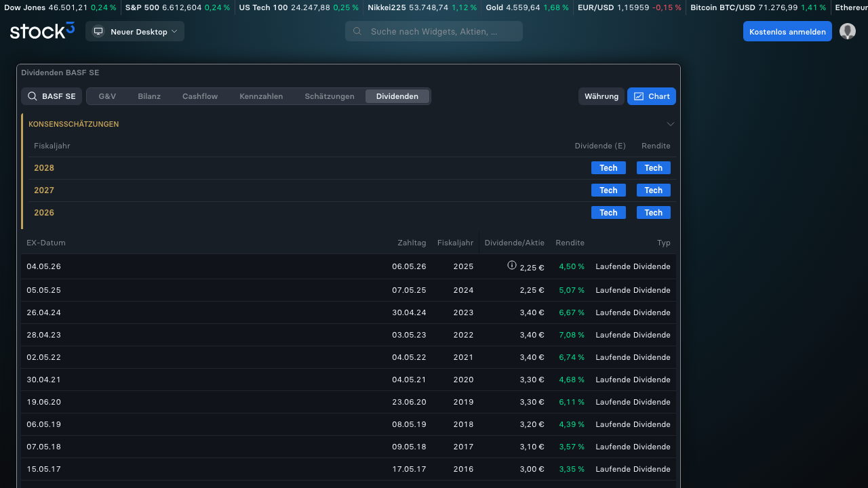This screenshot has height=488, width=868.
Task: Switch to the Bilanz tab
Action: (149, 96)
